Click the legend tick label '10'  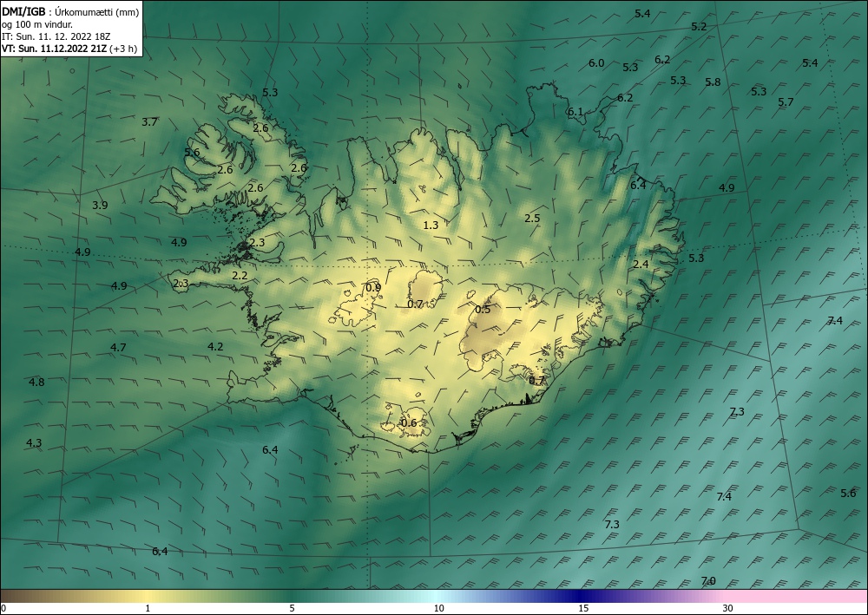click(x=438, y=609)
